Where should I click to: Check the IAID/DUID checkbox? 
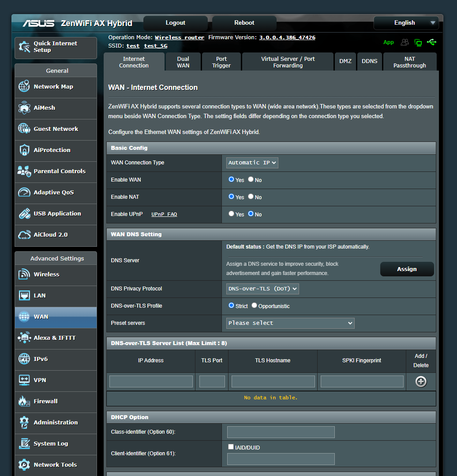[231, 446]
